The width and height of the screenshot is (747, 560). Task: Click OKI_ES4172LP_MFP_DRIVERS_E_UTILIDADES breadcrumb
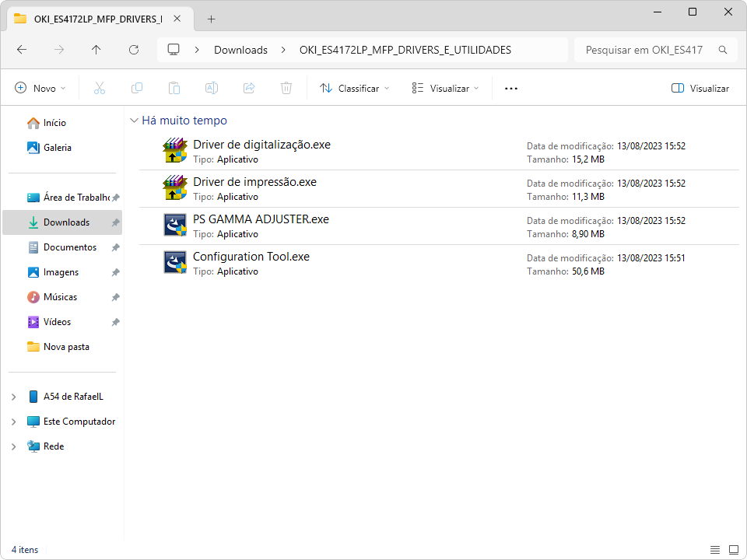coord(405,50)
